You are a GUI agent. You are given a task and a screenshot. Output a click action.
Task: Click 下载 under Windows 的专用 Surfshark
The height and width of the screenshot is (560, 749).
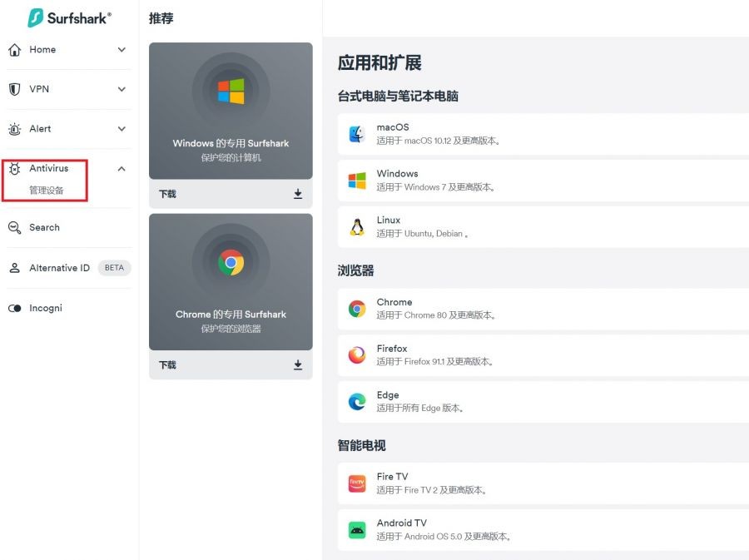pos(168,194)
